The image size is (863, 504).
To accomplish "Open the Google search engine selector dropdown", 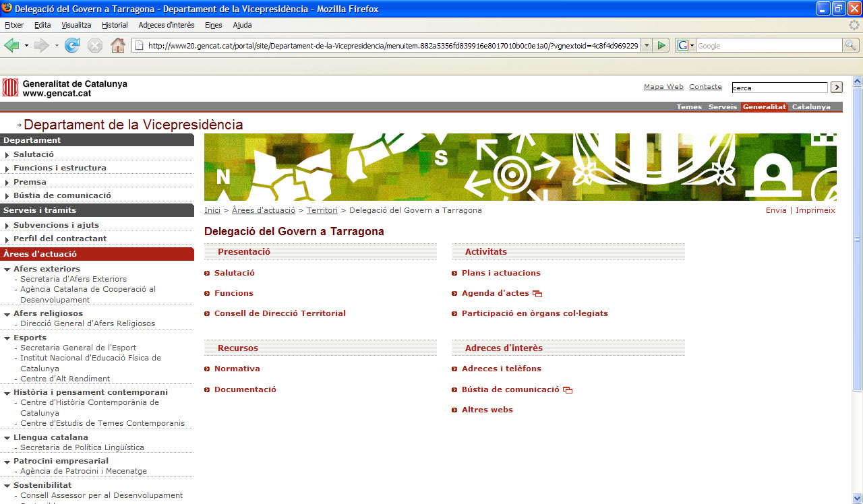I will click(686, 46).
